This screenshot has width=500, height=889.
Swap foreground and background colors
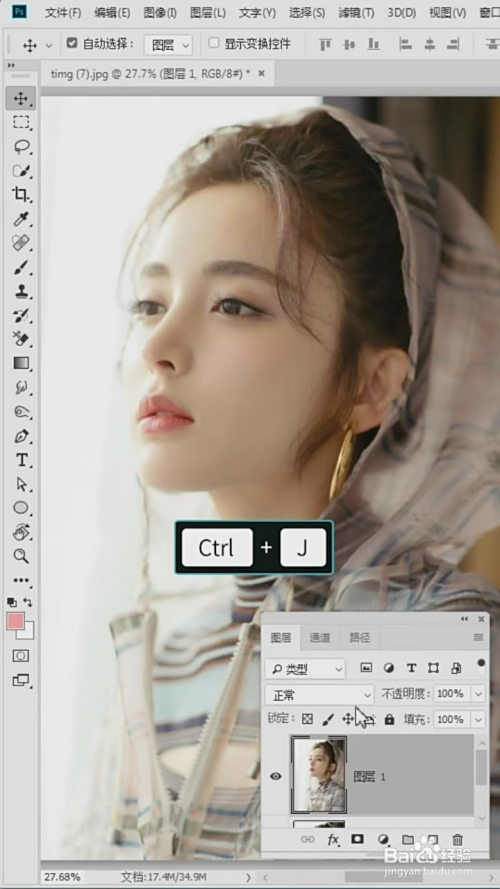coord(28,602)
